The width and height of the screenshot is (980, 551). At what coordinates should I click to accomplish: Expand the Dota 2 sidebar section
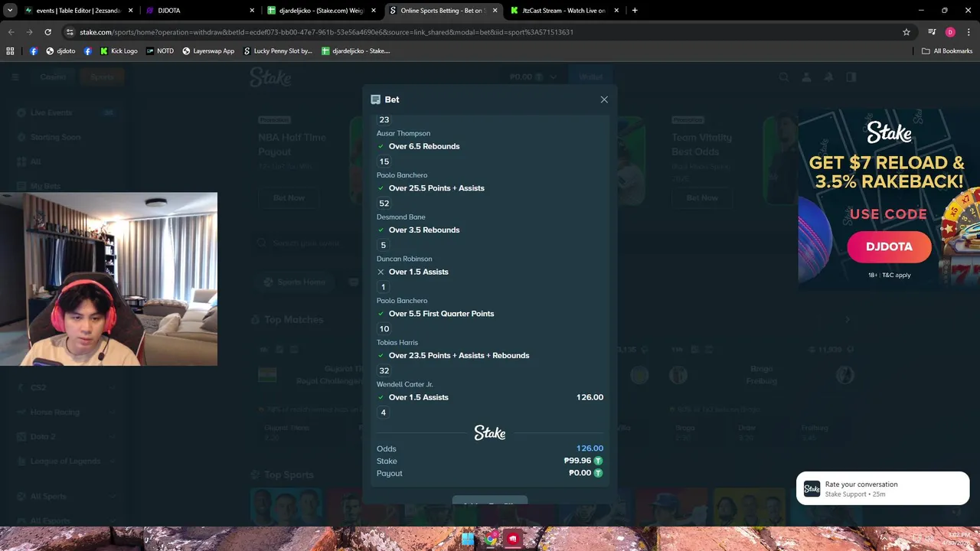(x=67, y=436)
